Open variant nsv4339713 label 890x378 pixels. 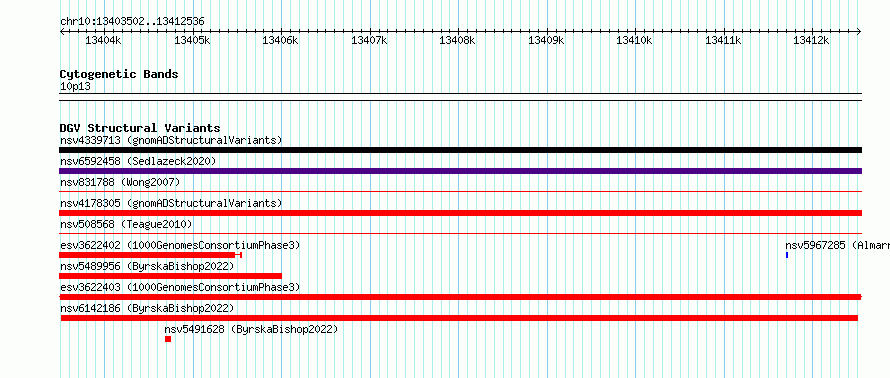click(171, 140)
